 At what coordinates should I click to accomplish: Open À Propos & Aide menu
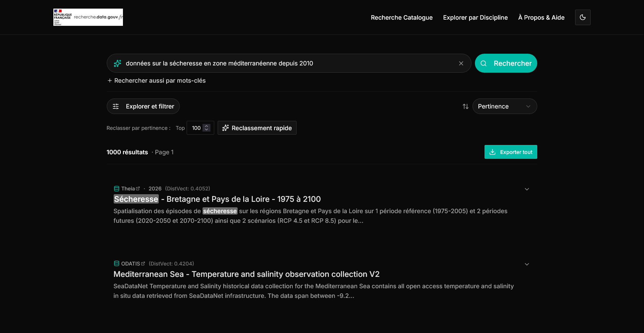click(541, 18)
